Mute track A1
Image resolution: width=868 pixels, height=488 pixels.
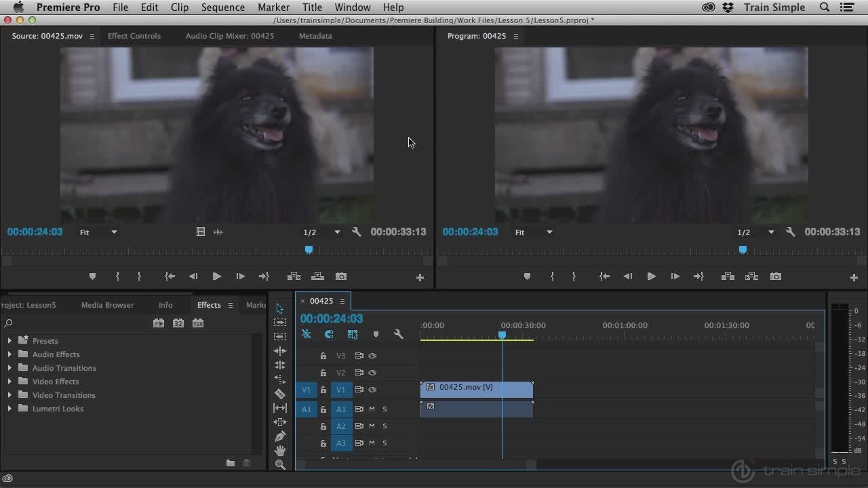coord(372,409)
